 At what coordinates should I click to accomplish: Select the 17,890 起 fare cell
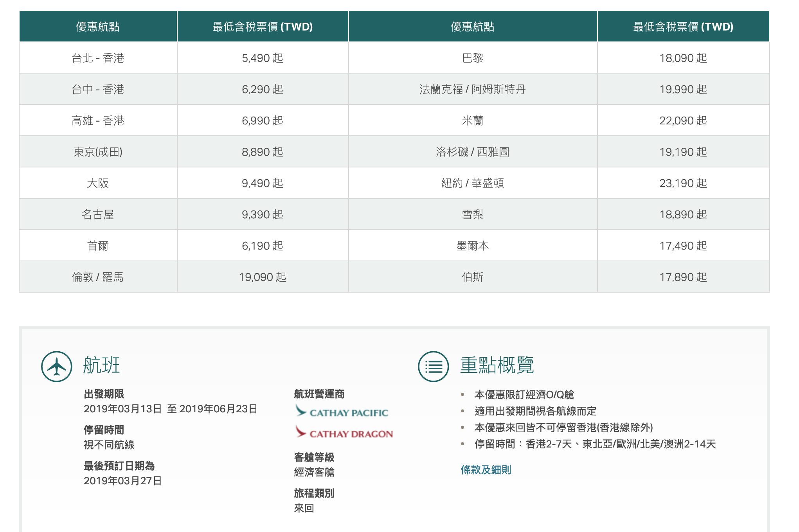tap(683, 277)
